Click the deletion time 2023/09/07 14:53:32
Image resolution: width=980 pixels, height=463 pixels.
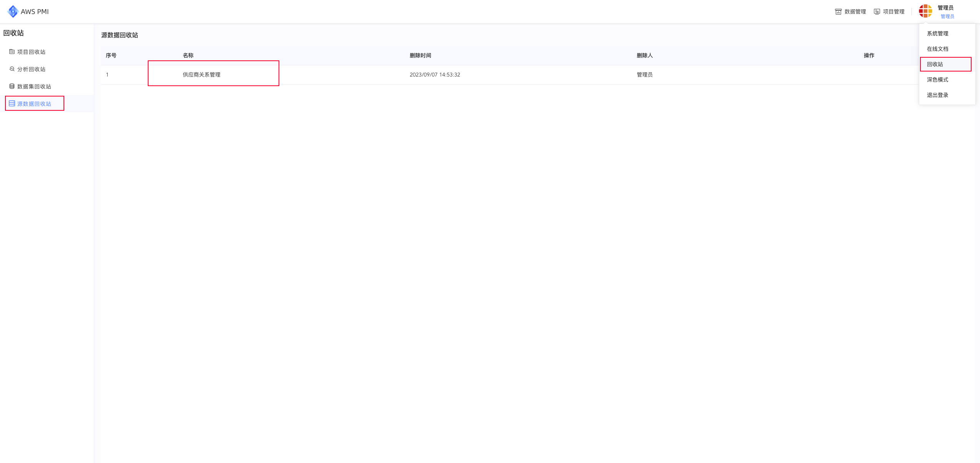(435, 75)
